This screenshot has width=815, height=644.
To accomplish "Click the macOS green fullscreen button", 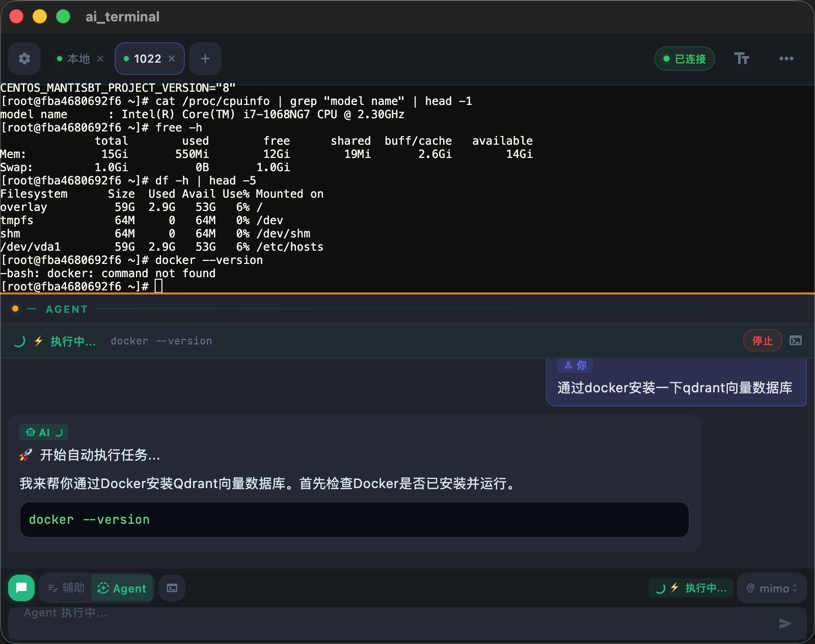I will pyautogui.click(x=63, y=17).
